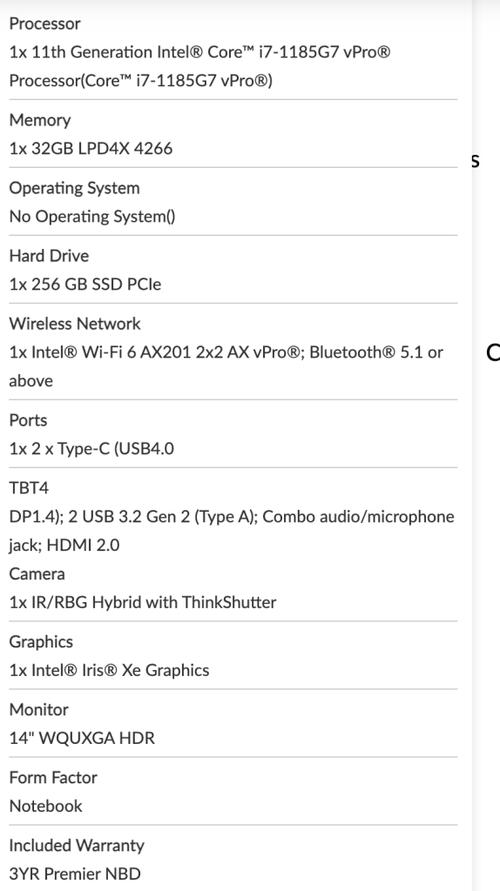Select the 32GB LPD4X 4266 text

[91, 148]
